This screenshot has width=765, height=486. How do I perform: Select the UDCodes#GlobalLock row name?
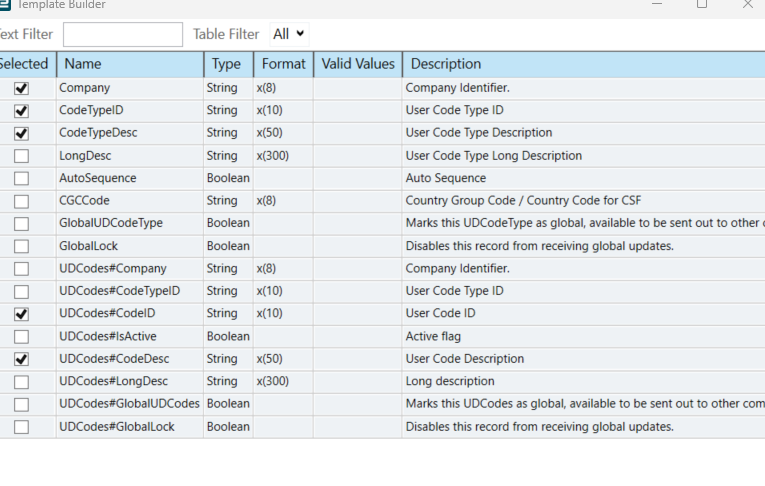[x=117, y=427]
